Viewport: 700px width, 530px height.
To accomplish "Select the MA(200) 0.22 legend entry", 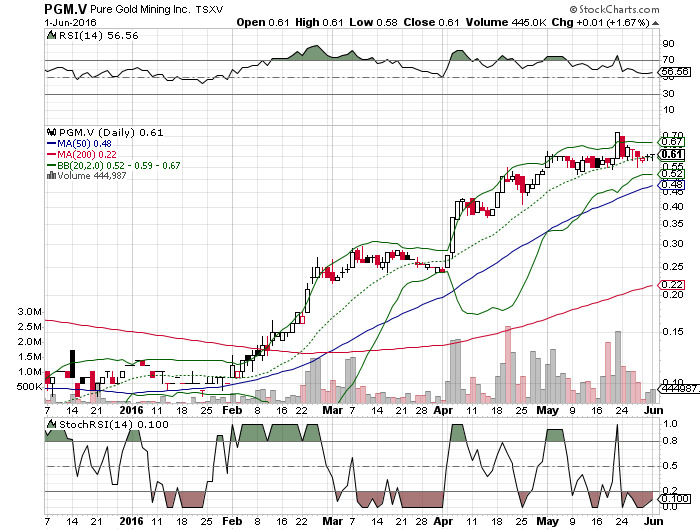I will click(x=82, y=154).
